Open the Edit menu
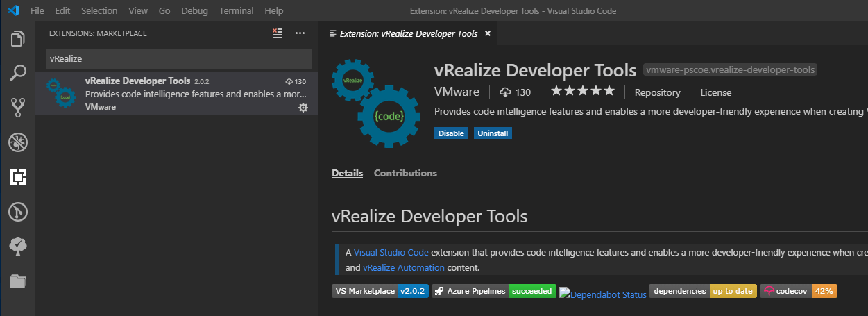The image size is (868, 316). 62,11
